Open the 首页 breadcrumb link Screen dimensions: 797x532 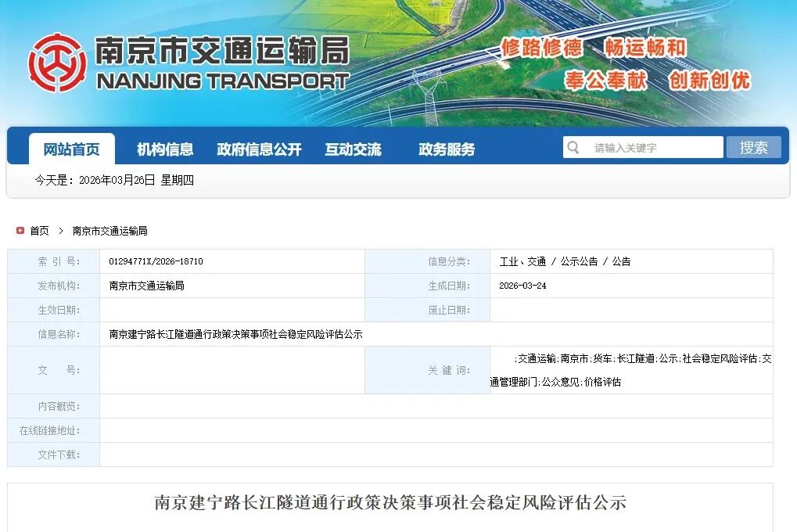point(38,230)
